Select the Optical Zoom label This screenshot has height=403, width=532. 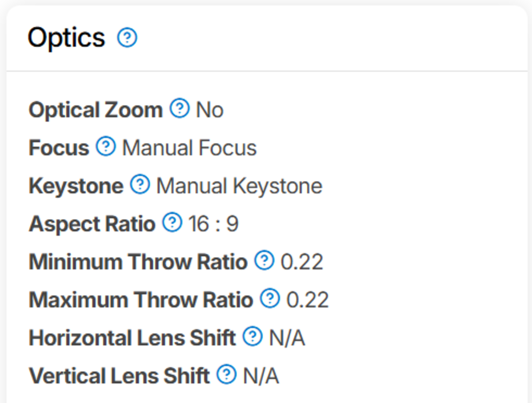pos(96,110)
